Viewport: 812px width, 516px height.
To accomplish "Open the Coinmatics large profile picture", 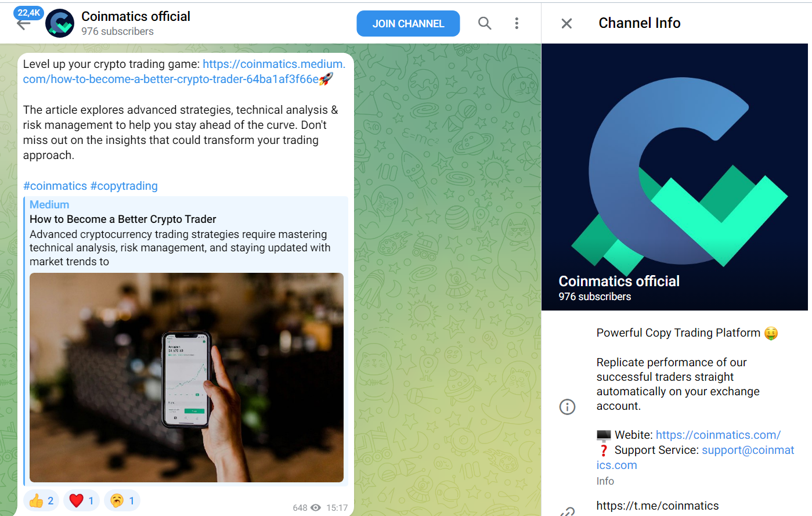I will (674, 177).
